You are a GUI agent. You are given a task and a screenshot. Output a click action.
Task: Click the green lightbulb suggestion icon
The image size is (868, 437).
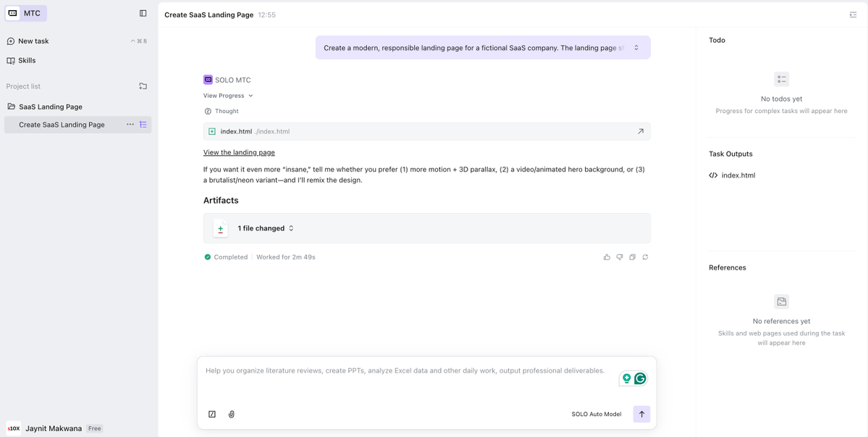627,378
